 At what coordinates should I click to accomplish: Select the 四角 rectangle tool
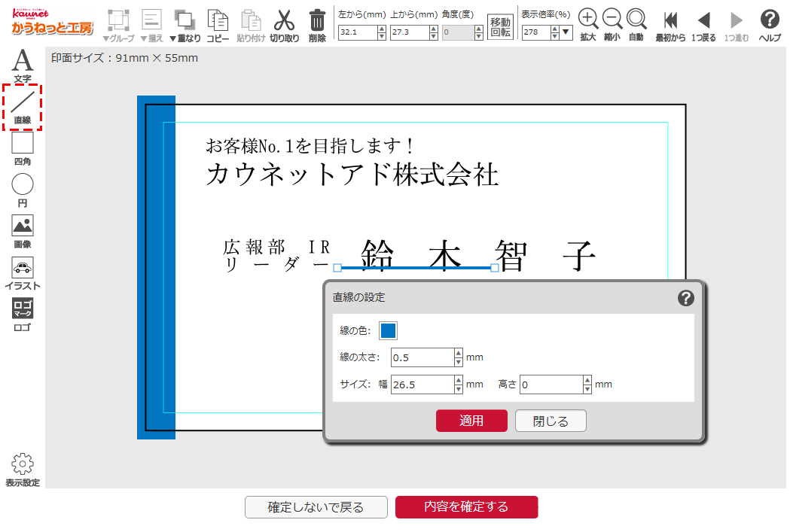click(x=22, y=149)
